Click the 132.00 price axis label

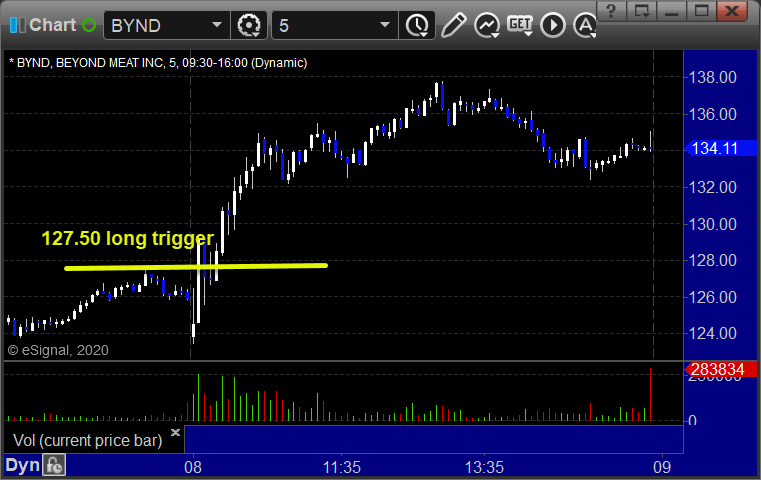tap(713, 187)
